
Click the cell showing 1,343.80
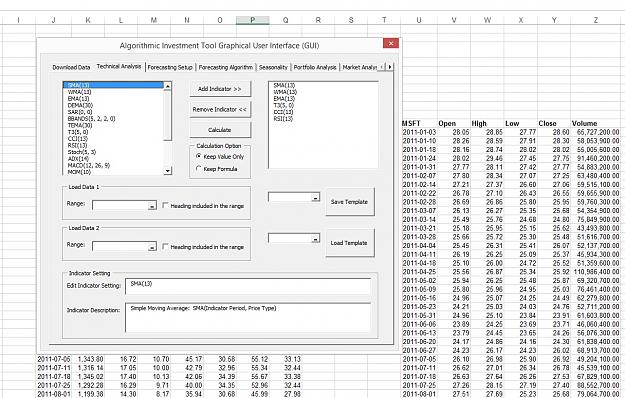point(88,359)
